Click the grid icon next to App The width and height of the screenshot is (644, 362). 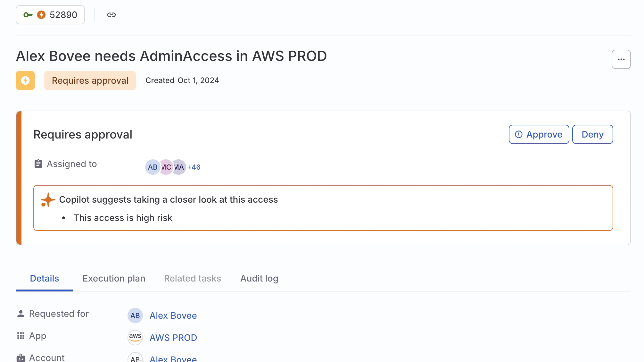[21, 335]
